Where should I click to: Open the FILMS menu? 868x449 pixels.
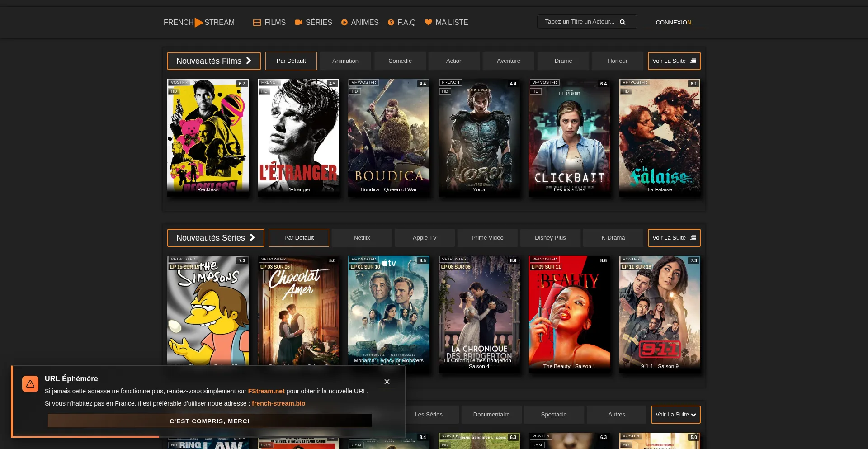coord(269,22)
